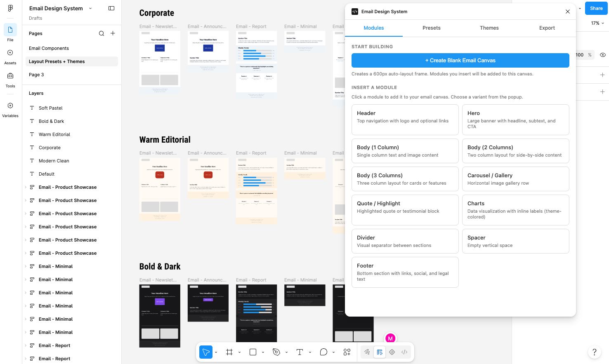Switch to Draw mode icon
This screenshot has height=364, width=609.
(367, 352)
